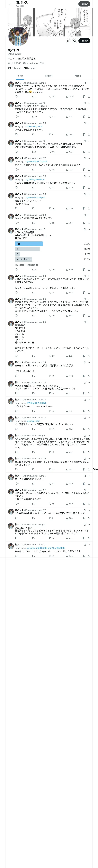Click the Grok icon beside profile search
Screen dimensions: 98x868
tap(68, 41)
